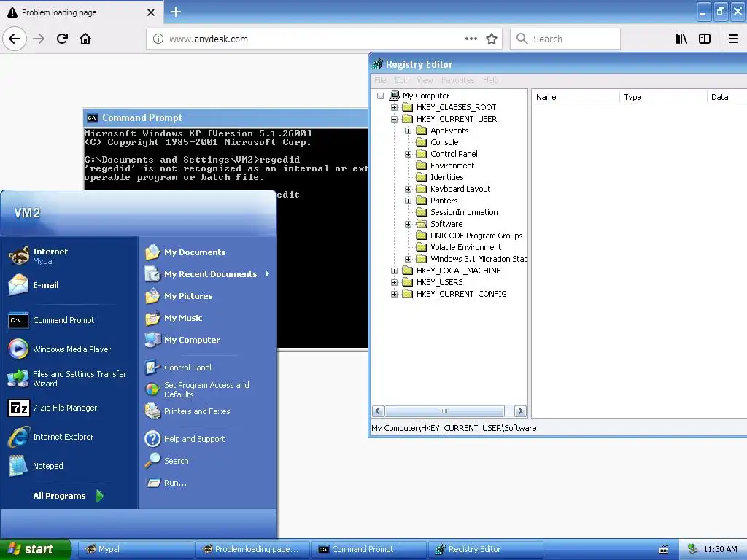Image resolution: width=747 pixels, height=560 pixels.
Task: Select SessionInformation registry key
Action: click(464, 212)
